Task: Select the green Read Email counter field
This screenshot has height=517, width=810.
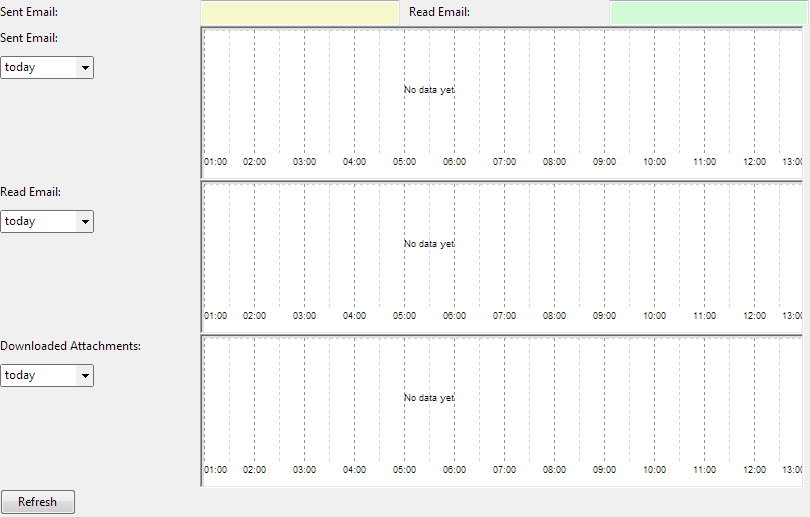Action: click(708, 12)
